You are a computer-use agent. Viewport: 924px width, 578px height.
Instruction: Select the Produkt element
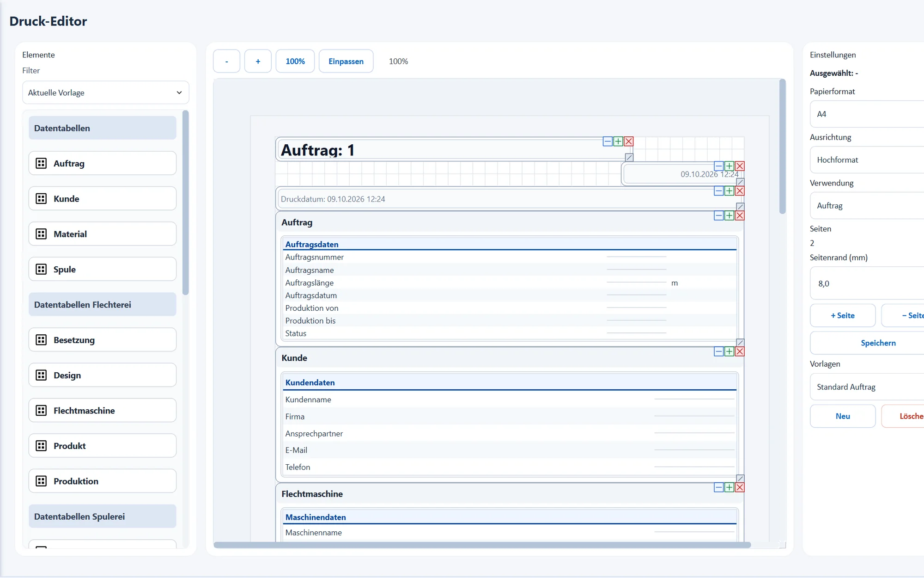[x=102, y=446]
